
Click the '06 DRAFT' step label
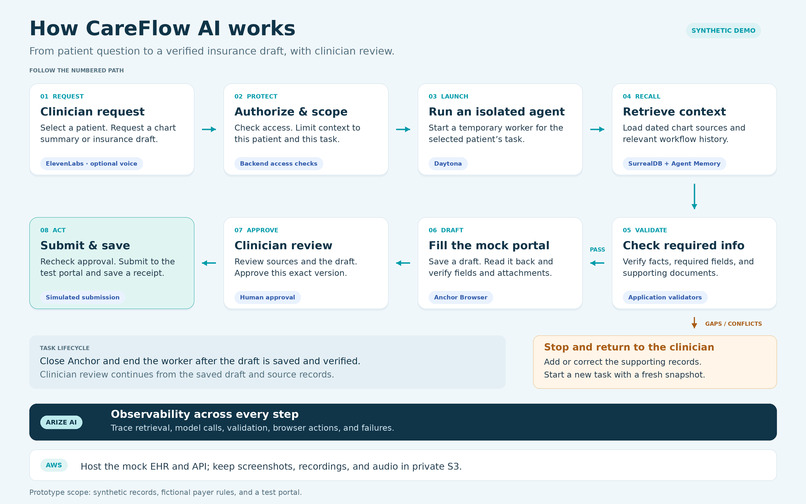[446, 230]
